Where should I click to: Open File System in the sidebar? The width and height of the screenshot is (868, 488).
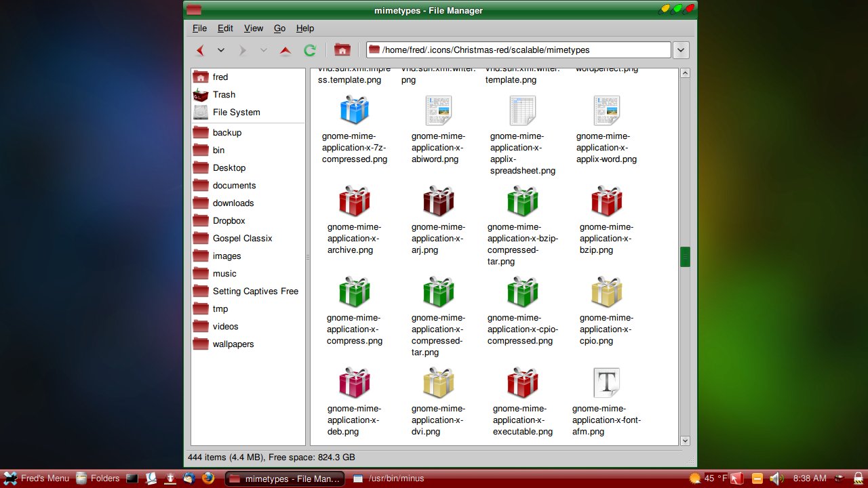click(x=248, y=113)
